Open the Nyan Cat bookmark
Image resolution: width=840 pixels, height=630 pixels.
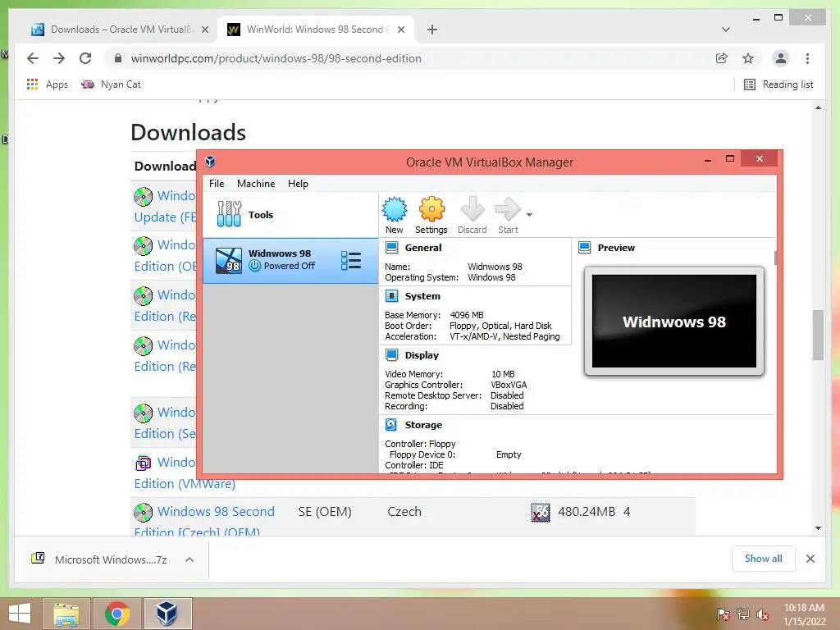(111, 84)
